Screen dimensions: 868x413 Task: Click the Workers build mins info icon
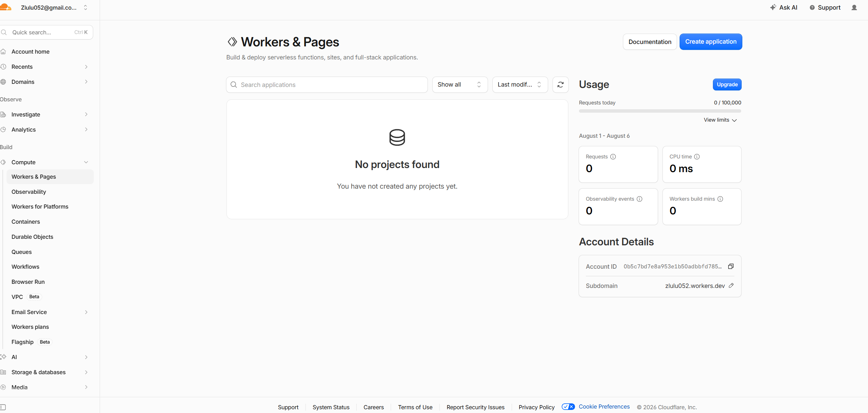[720, 199]
